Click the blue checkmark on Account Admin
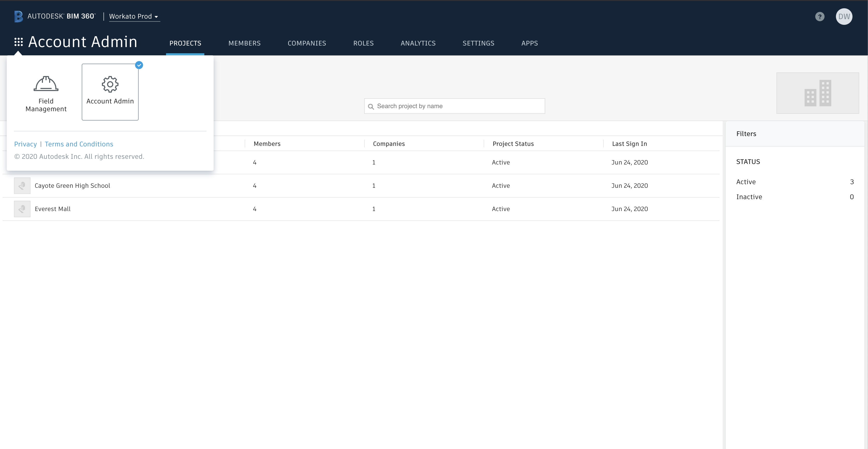 138,65
